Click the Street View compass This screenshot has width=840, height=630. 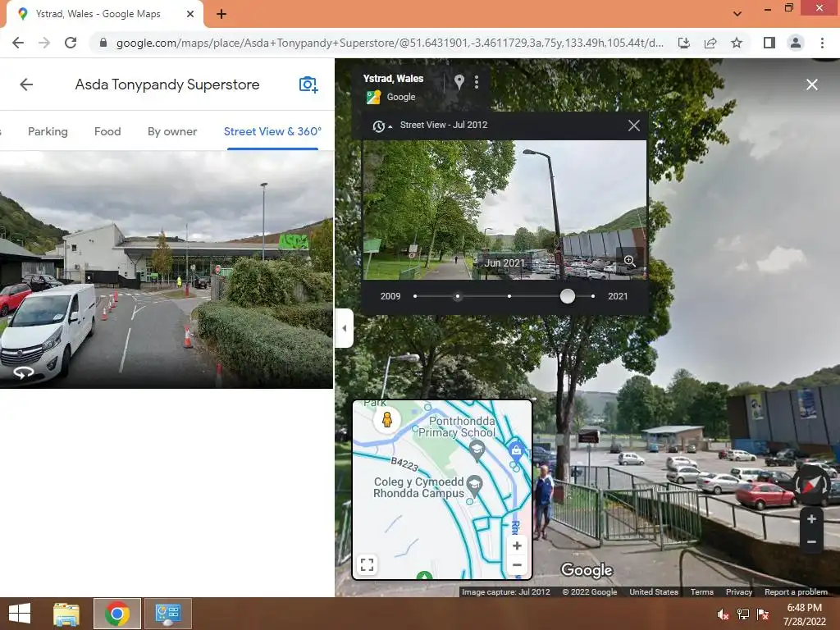pyautogui.click(x=811, y=486)
